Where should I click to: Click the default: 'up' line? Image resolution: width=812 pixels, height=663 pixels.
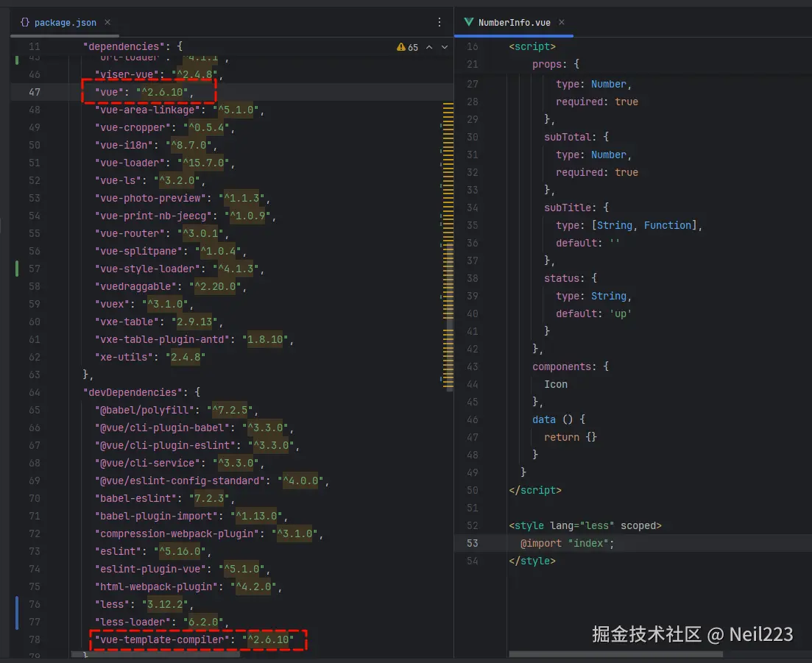[593, 313]
